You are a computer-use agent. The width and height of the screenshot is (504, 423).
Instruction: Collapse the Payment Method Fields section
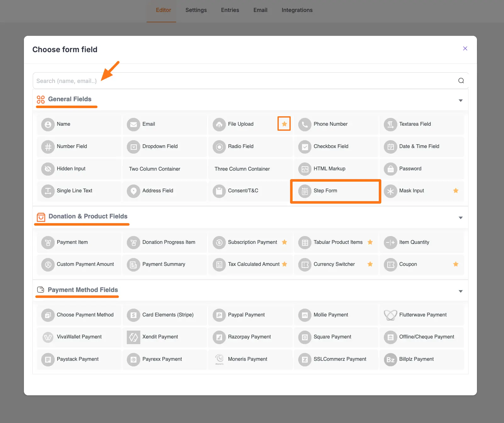point(460,291)
